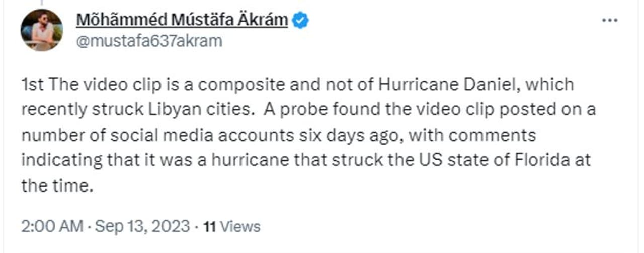Open Mõhämméd Mústäfa Äkrám's profile picture

point(41,30)
